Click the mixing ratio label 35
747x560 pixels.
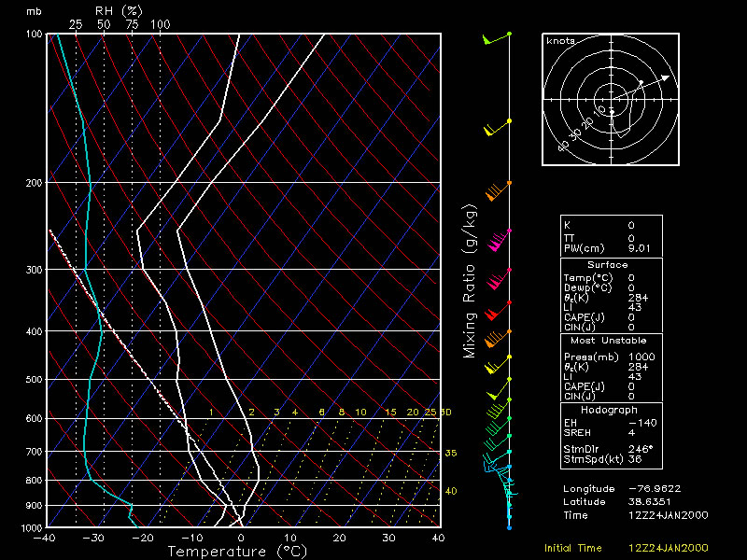pos(451,453)
